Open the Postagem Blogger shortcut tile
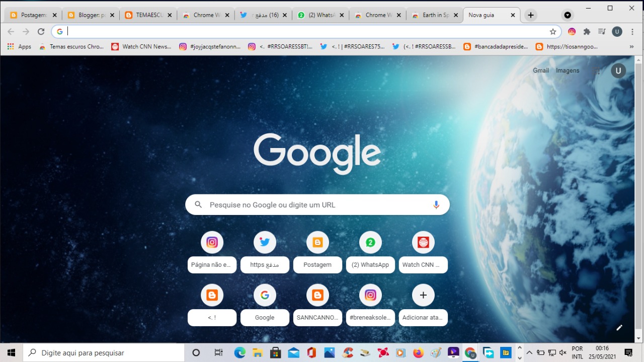Viewport: 644px width, 362px height. click(x=317, y=252)
